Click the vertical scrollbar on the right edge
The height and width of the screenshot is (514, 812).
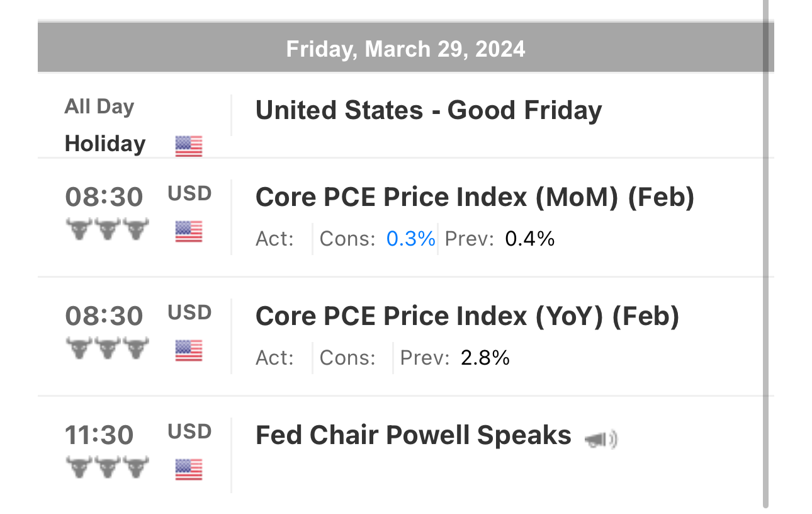click(765, 252)
